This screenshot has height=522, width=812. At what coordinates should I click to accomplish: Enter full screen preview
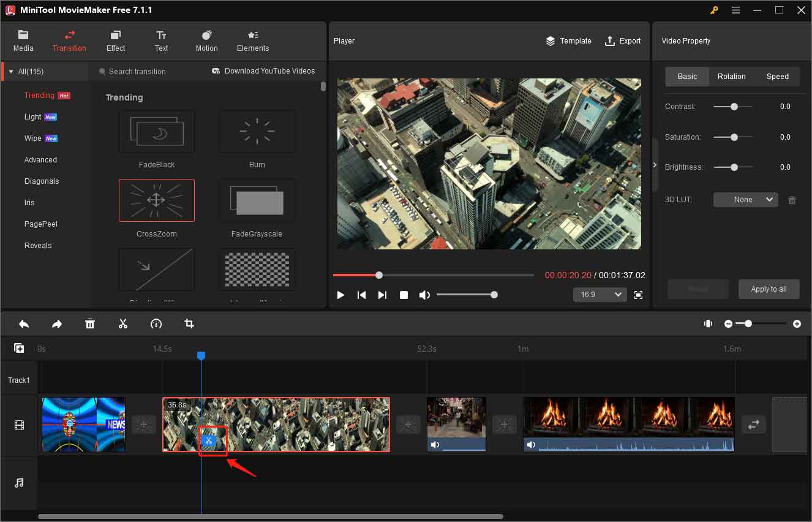639,295
